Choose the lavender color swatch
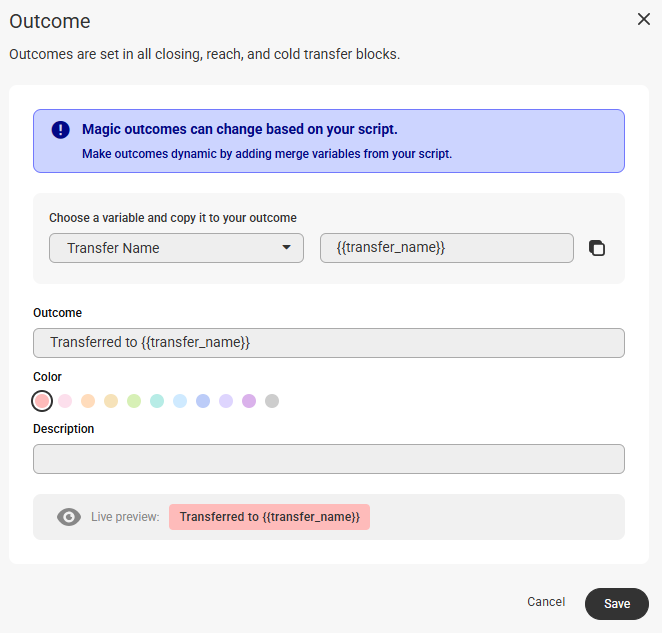662x633 pixels. click(x=226, y=401)
